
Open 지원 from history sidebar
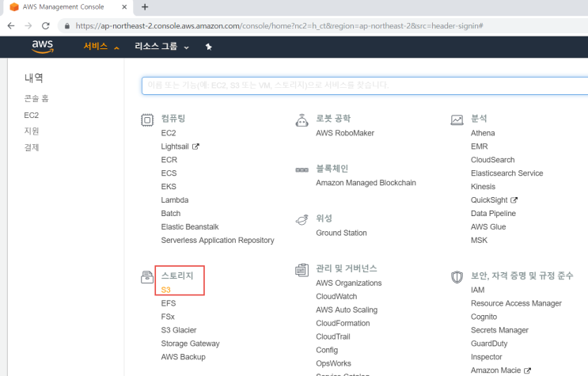(32, 131)
